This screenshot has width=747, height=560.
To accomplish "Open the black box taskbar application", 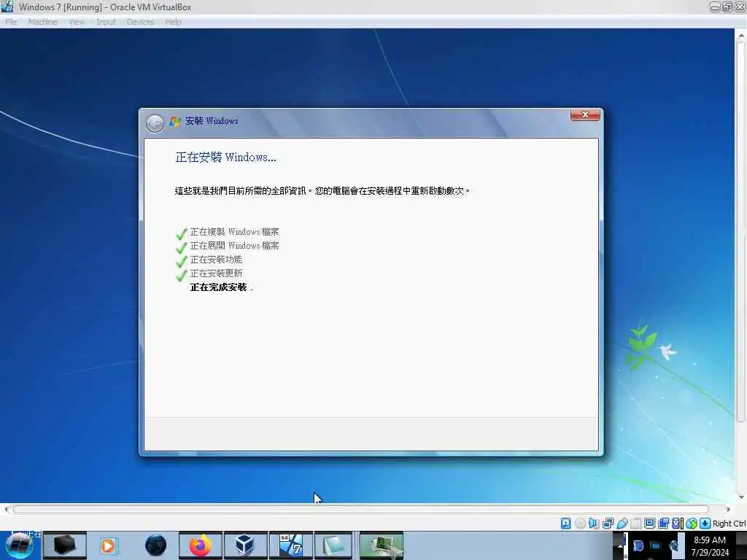I will coord(65,545).
